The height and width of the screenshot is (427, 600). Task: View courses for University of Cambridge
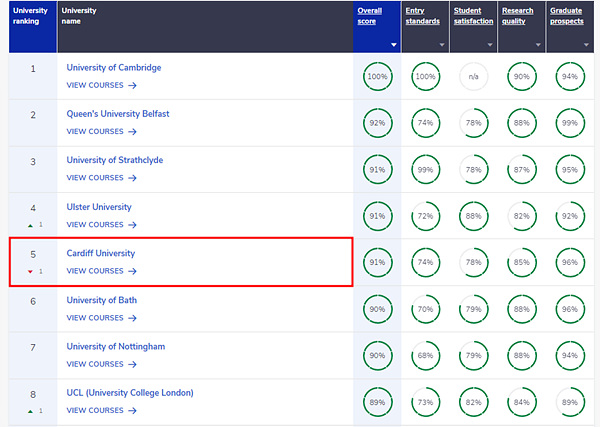(x=101, y=85)
